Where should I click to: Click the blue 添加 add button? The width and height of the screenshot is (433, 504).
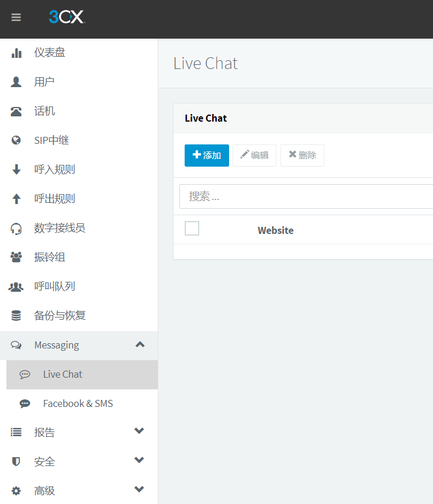coord(206,156)
